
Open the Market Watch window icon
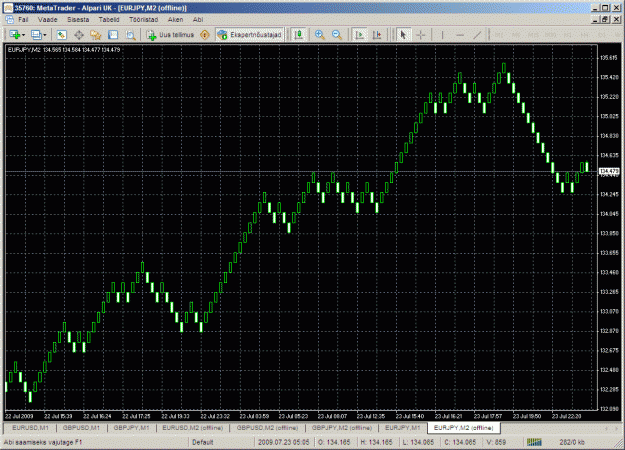(x=61, y=35)
